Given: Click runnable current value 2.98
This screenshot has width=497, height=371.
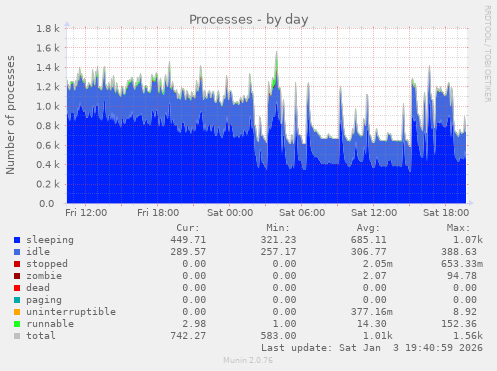Looking at the screenshot, I should [194, 324].
